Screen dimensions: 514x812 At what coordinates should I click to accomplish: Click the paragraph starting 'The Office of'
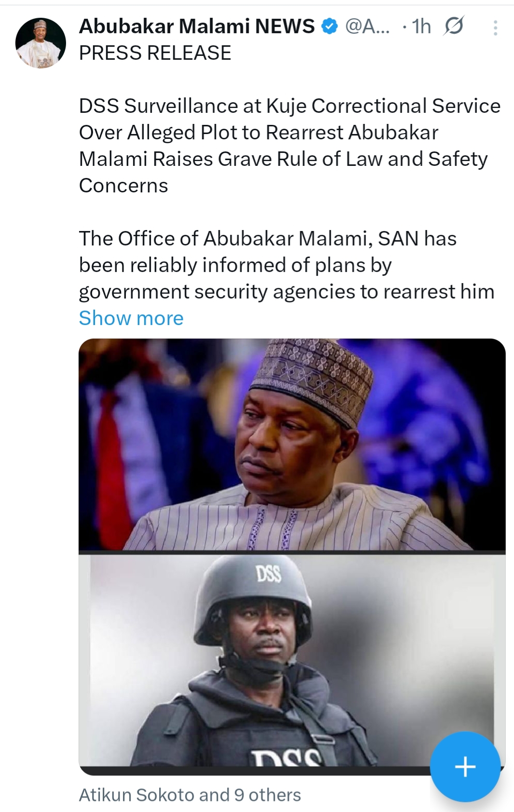point(286,265)
